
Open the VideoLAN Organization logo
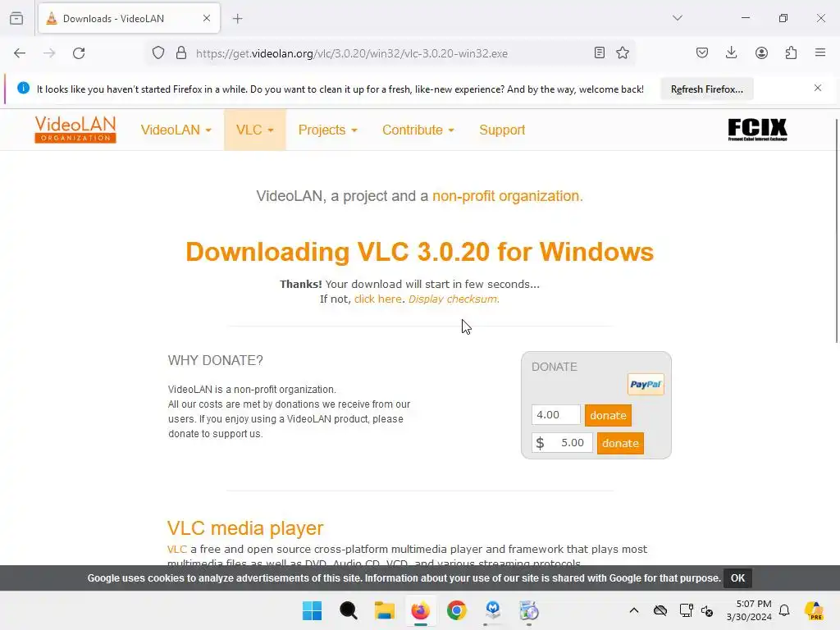(x=75, y=130)
